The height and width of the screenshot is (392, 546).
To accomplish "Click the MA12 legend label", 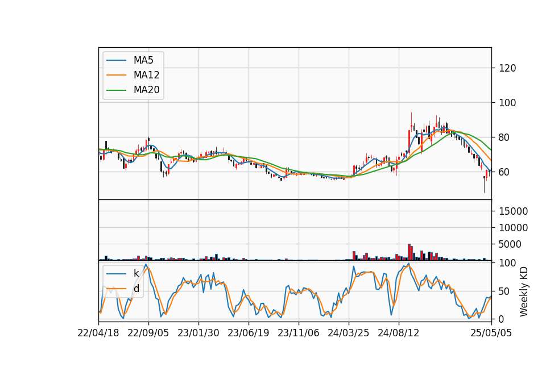I will click(x=146, y=75).
